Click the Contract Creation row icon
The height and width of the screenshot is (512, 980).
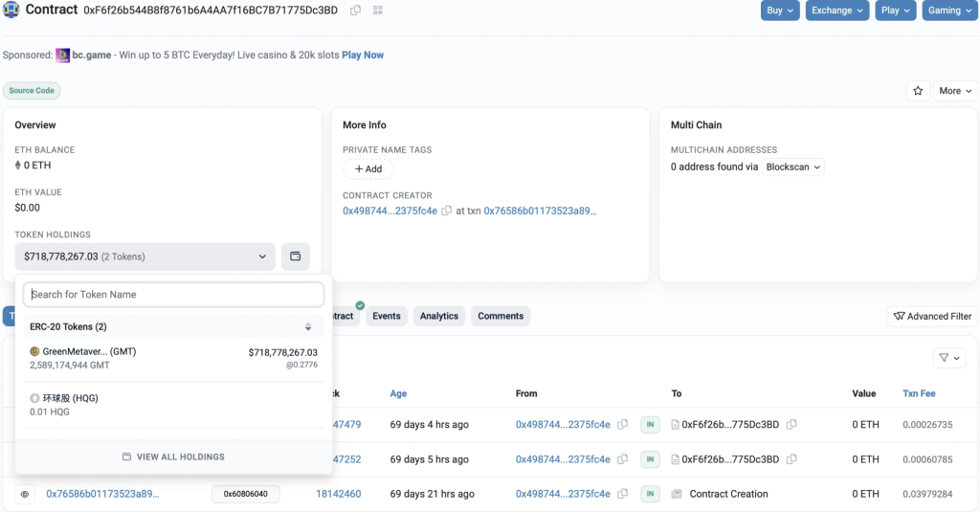click(x=677, y=494)
